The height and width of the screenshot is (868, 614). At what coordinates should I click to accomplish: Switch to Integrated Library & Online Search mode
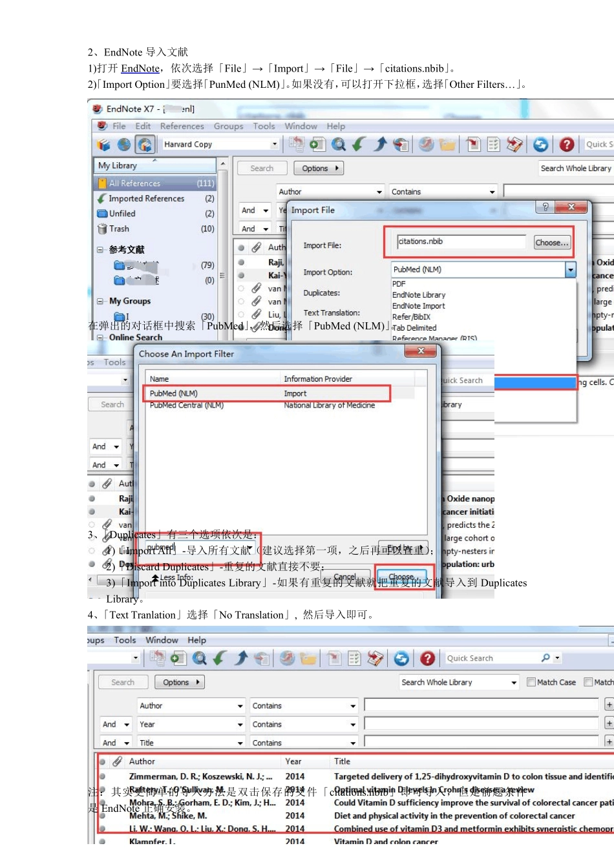pyautogui.click(x=145, y=145)
